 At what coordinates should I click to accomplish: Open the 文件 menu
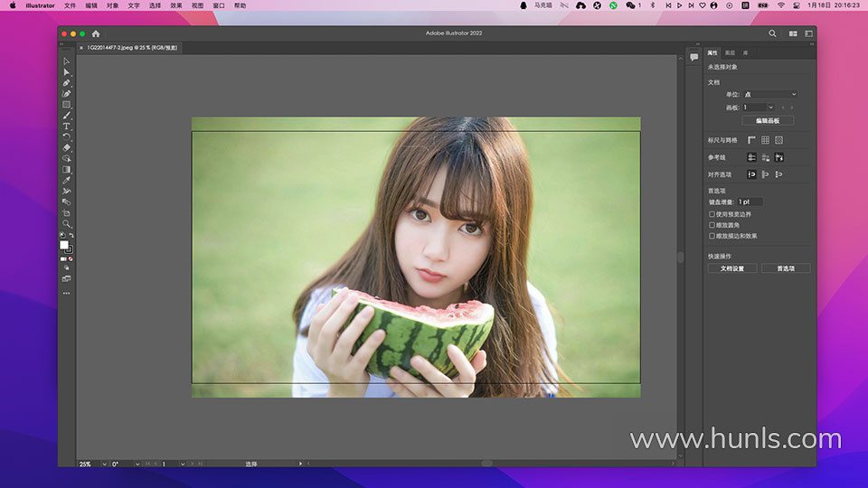tap(70, 5)
